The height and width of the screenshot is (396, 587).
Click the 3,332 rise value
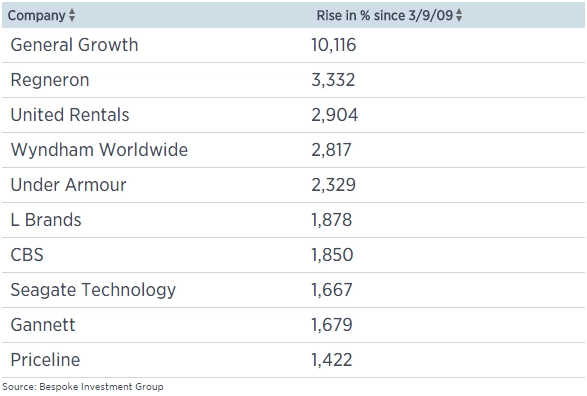(x=333, y=80)
